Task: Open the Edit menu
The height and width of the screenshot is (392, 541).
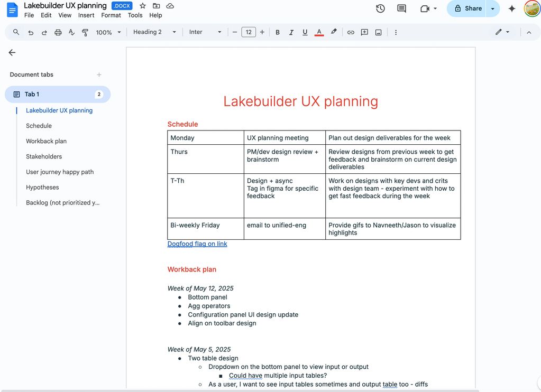Action: (x=46, y=15)
